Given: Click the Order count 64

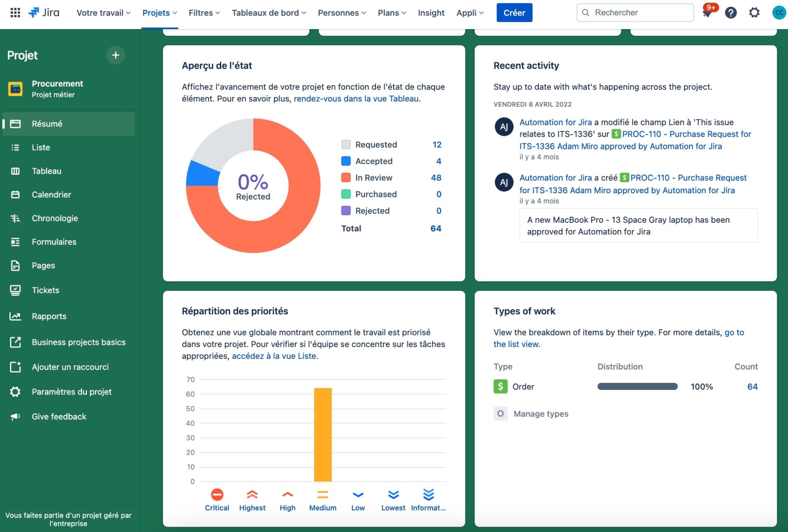Looking at the screenshot, I should tap(752, 386).
